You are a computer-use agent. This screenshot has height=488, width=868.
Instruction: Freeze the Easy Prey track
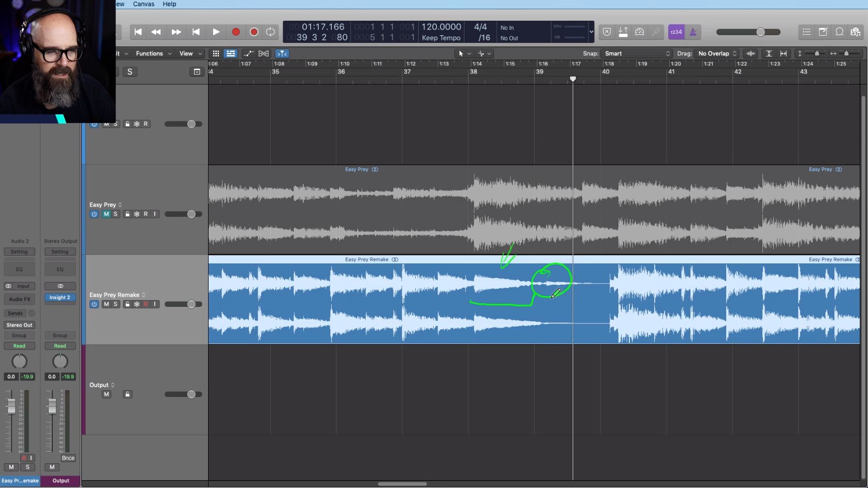click(137, 214)
